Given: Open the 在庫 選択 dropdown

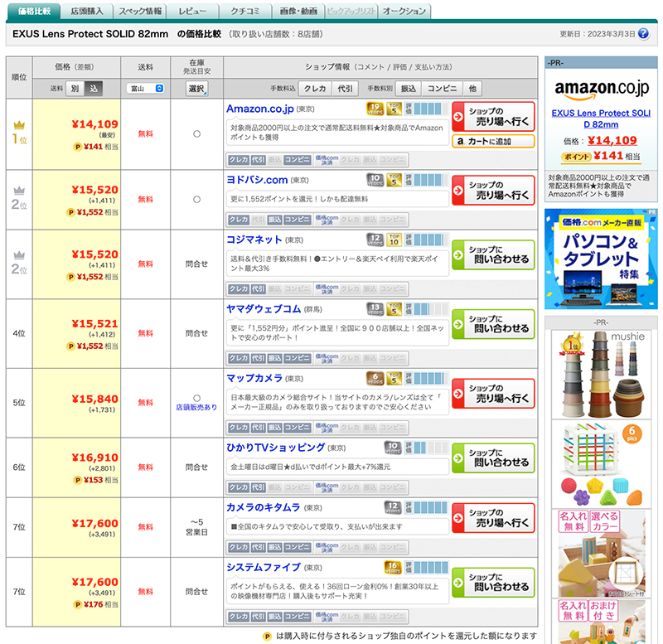Looking at the screenshot, I should 196,89.
